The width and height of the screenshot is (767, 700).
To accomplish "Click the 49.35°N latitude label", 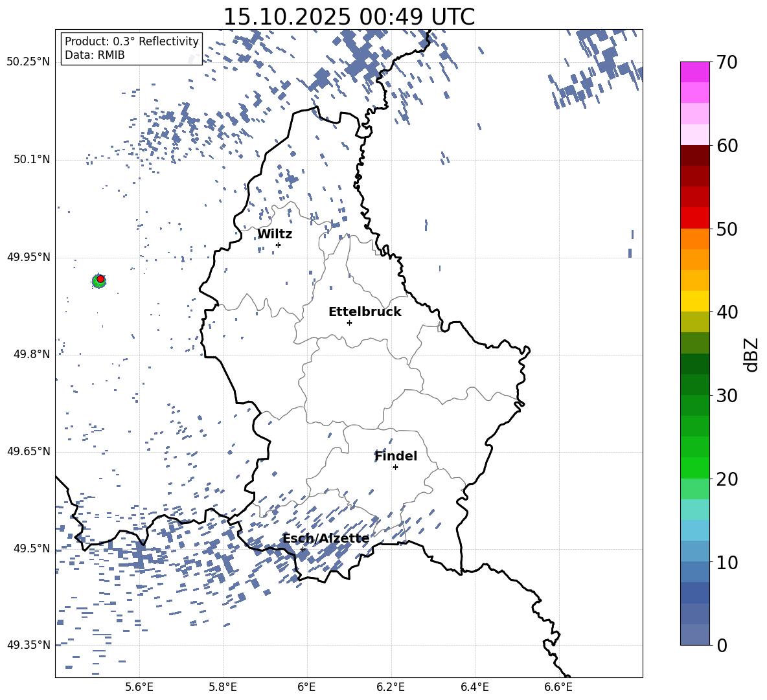I will tap(29, 645).
